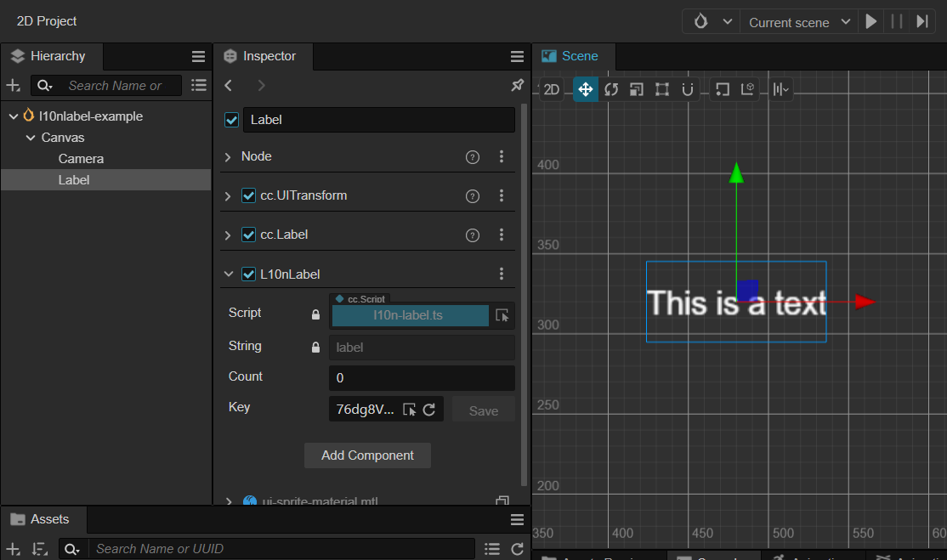Toggle the cc.Label enabled checkbox
The height and width of the screenshot is (560, 947).
click(x=248, y=235)
